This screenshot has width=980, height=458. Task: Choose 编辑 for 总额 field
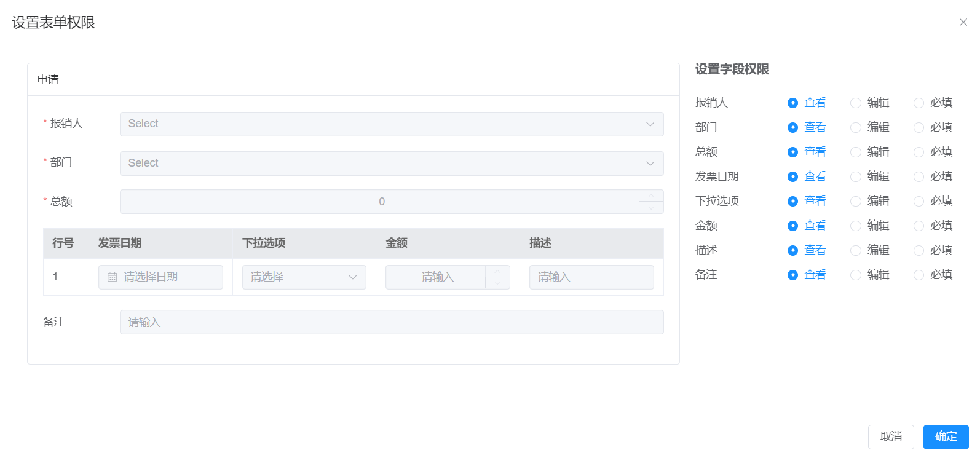click(x=856, y=152)
